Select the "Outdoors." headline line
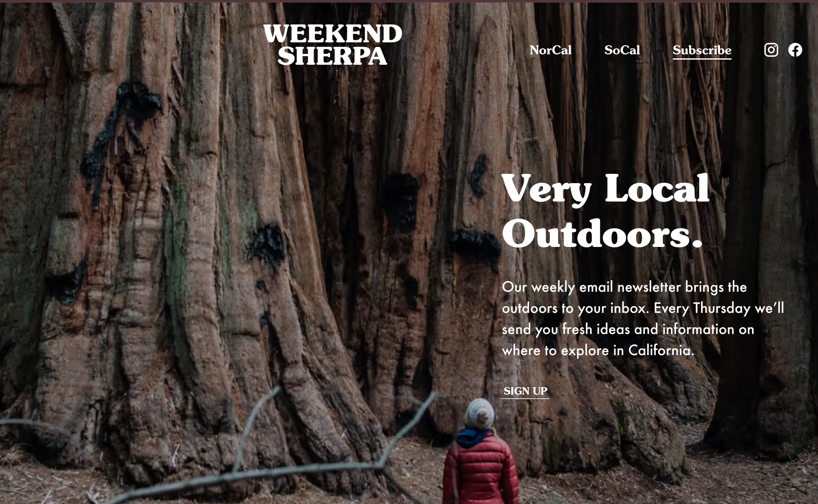The width and height of the screenshot is (818, 504). point(602,234)
